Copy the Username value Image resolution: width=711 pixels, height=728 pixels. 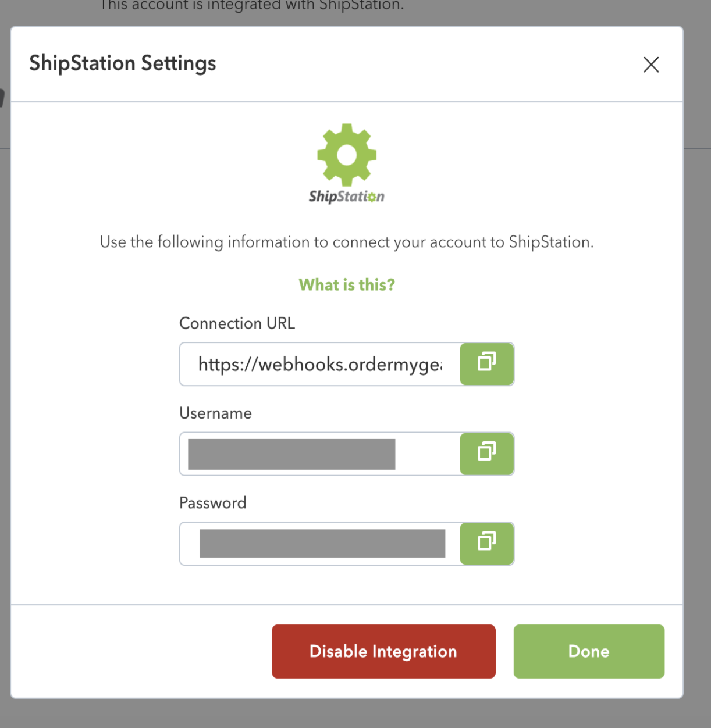(487, 454)
